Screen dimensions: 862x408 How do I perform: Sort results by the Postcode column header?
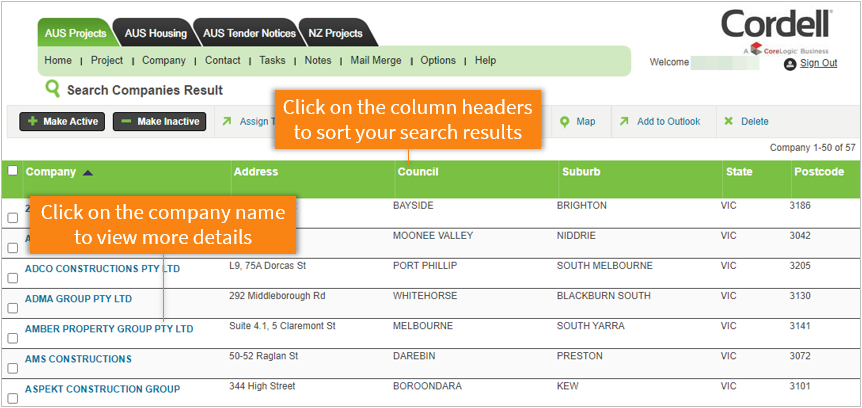click(x=819, y=172)
